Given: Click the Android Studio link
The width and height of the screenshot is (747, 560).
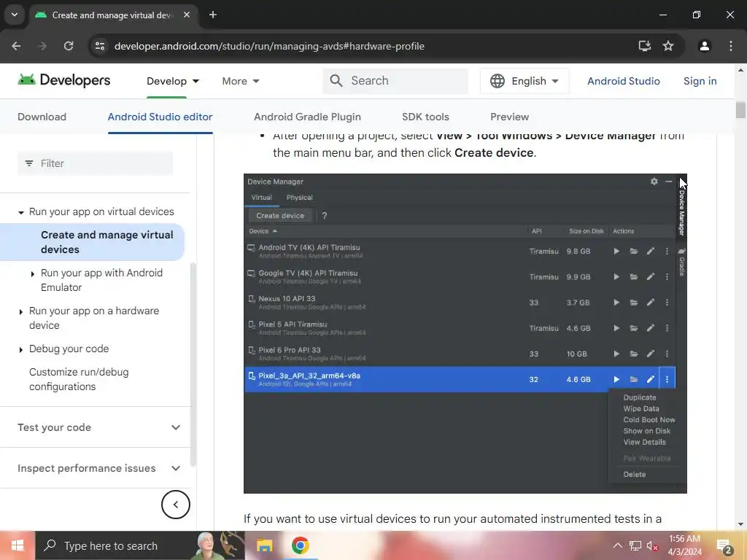Looking at the screenshot, I should [623, 81].
